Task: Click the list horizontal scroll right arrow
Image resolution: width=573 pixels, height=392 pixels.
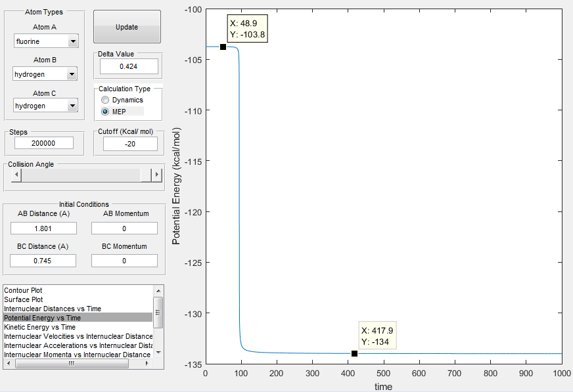Action: (147, 364)
